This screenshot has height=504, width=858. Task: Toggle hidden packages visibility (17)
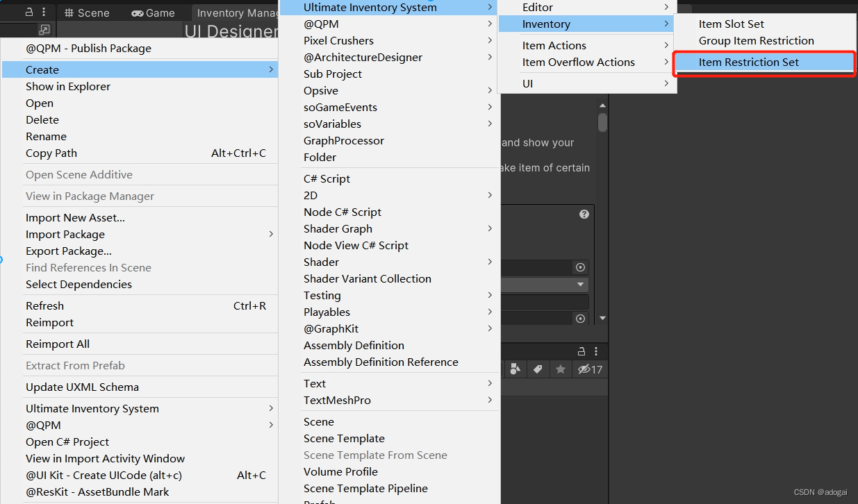click(x=591, y=369)
